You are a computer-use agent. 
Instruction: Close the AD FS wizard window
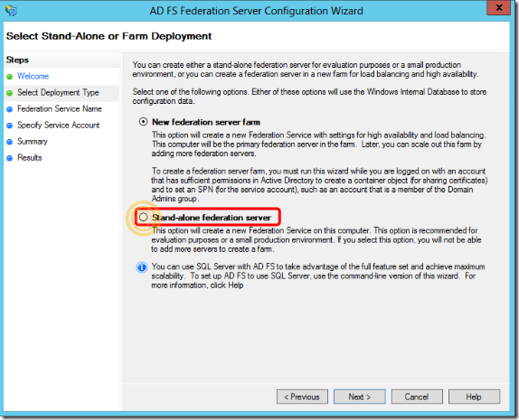tap(499, 7)
